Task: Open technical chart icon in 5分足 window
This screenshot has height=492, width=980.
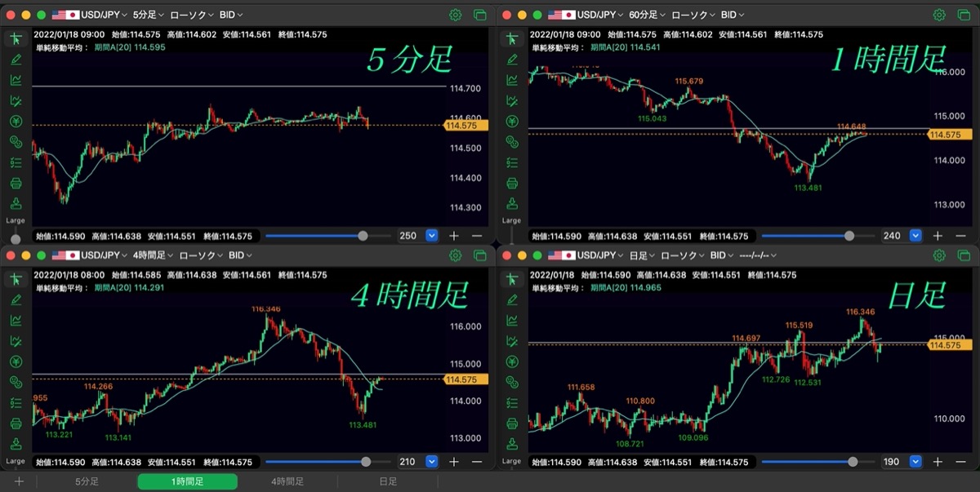Action: click(16, 80)
